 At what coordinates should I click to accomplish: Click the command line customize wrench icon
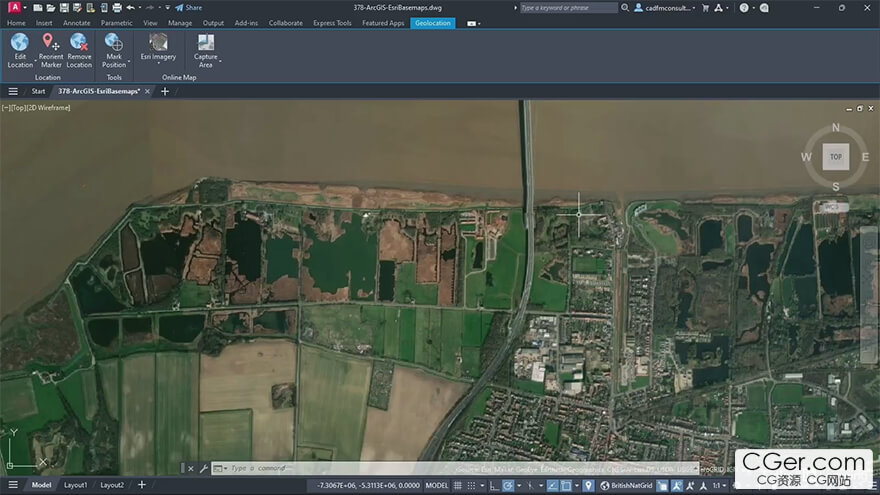coord(204,468)
